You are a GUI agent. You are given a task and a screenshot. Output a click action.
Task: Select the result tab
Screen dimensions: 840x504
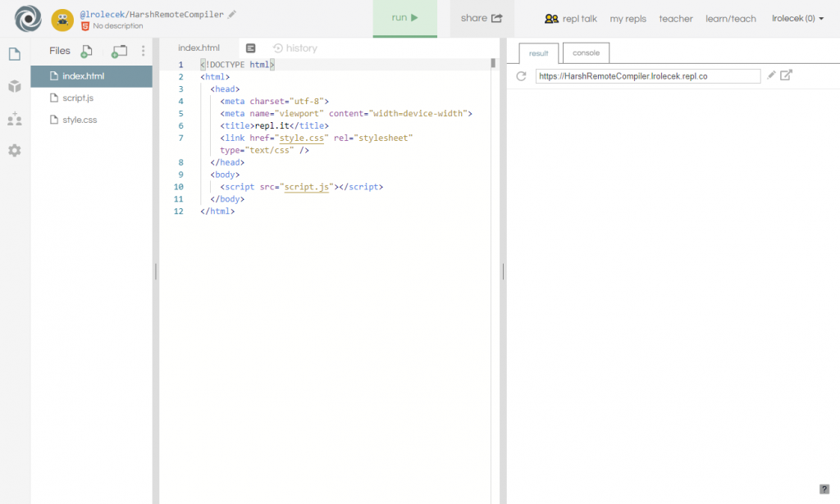(x=539, y=53)
